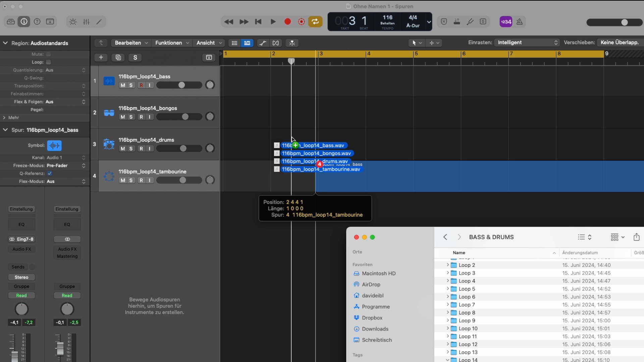
Task: Toggle the Flex mode icon
Action: point(276,43)
